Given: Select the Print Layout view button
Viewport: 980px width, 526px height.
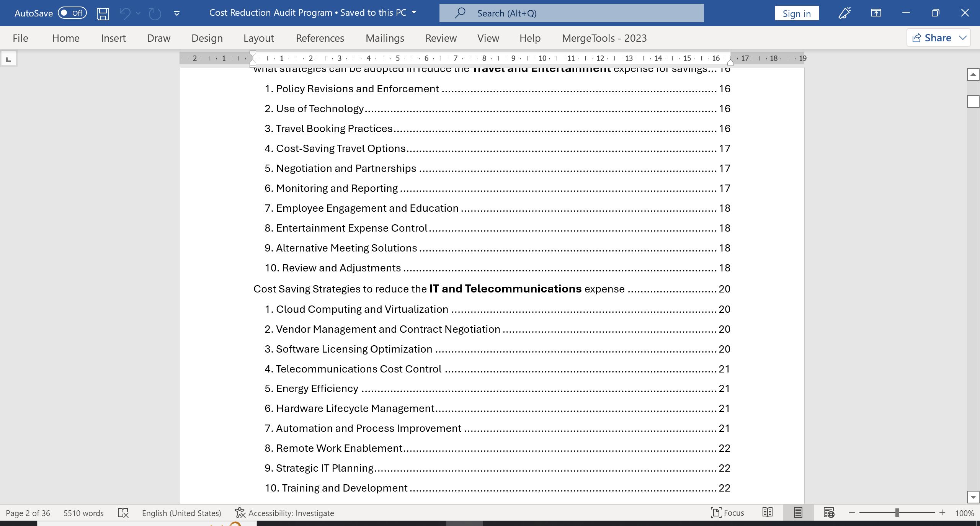Looking at the screenshot, I should (798, 513).
